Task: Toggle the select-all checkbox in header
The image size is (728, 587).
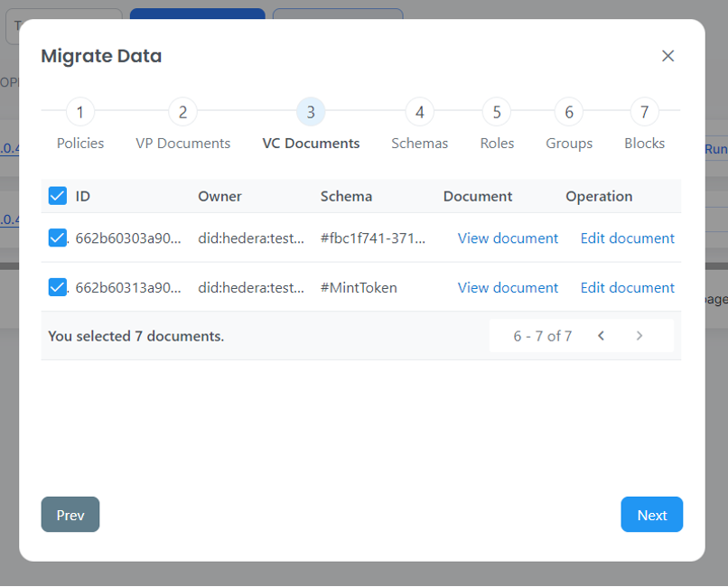Action: 57,196
